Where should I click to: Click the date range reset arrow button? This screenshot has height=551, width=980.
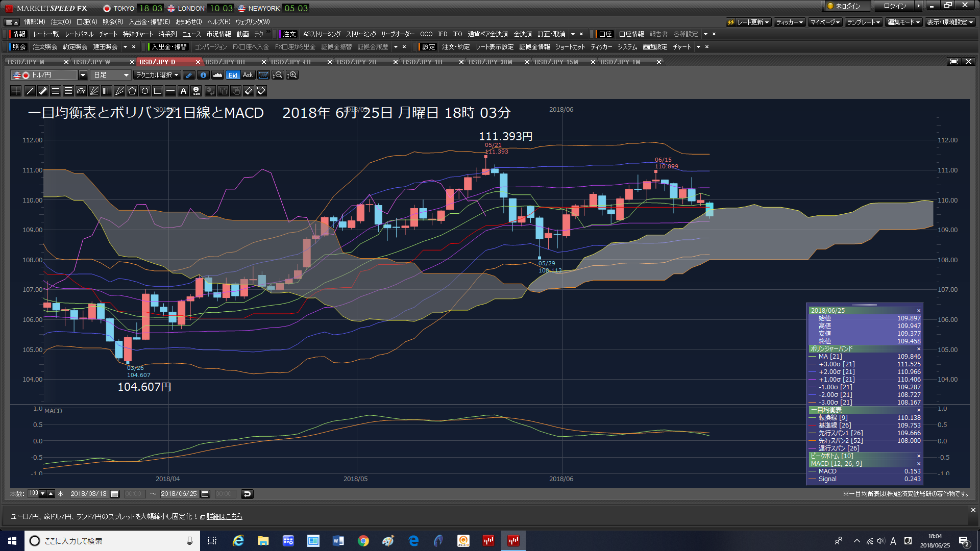(x=247, y=494)
